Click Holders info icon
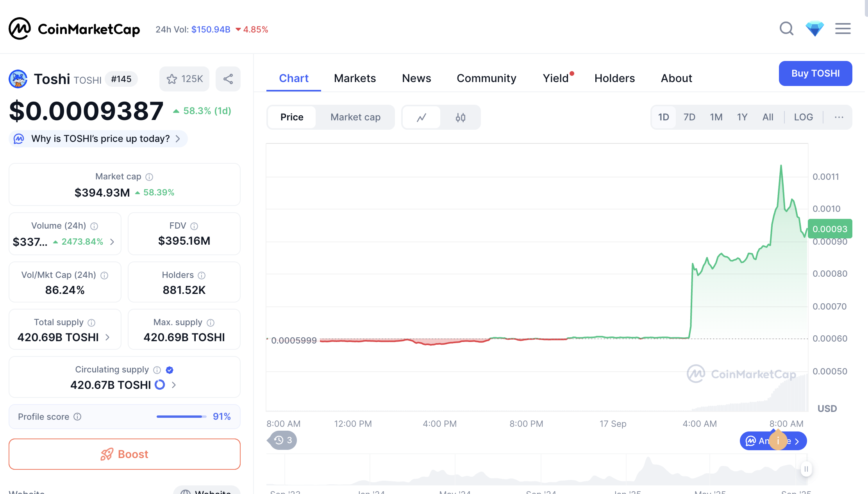 coord(202,275)
